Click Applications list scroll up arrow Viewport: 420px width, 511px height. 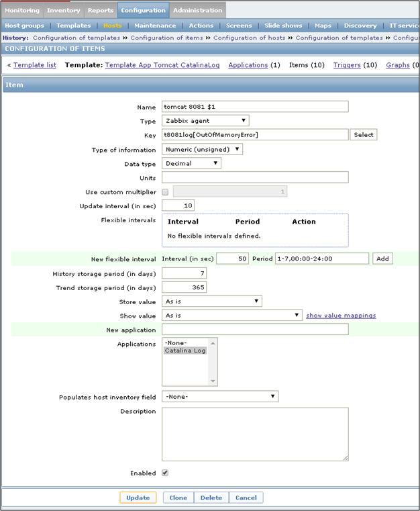point(213,343)
